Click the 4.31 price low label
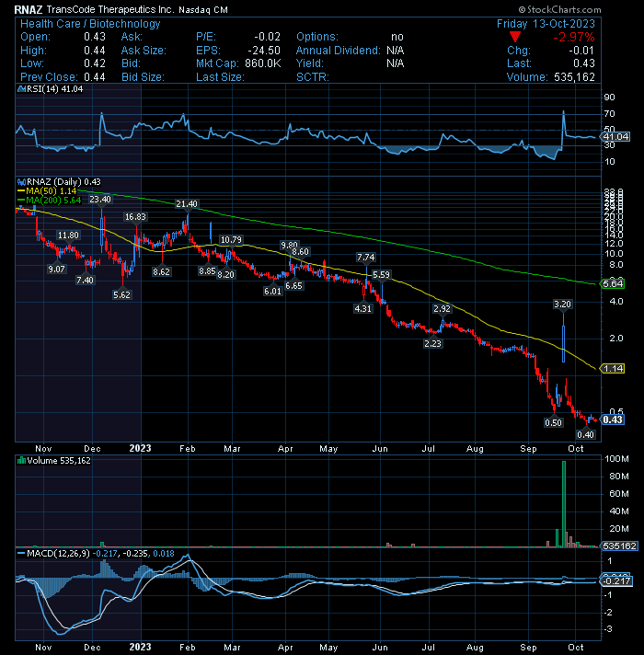The image size is (644, 655). tap(362, 308)
